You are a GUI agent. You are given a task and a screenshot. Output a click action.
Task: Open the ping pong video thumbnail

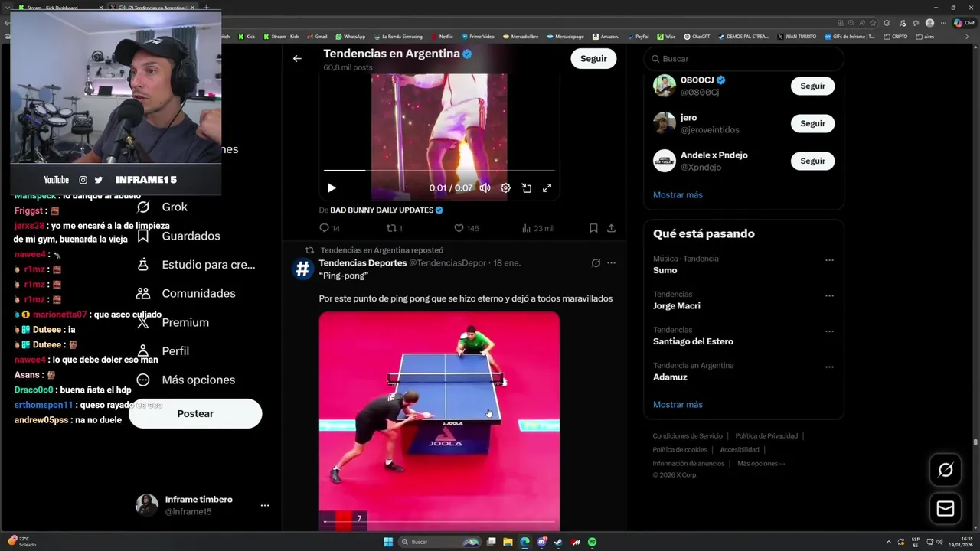[x=439, y=419]
